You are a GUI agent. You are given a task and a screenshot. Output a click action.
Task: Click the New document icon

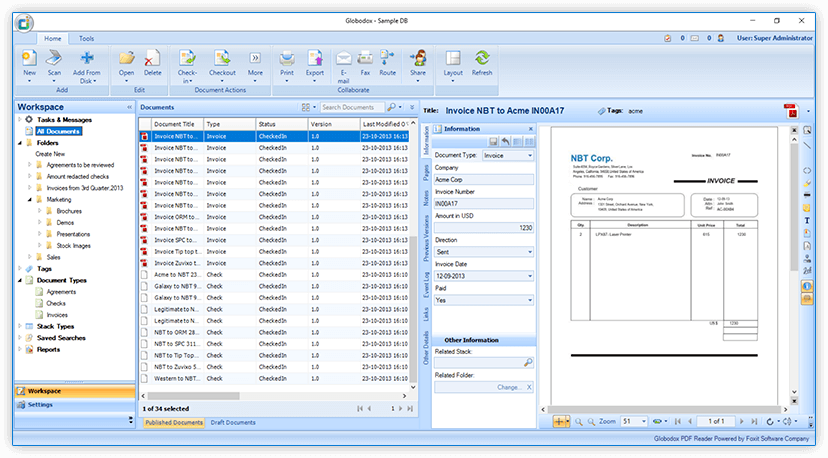[29, 58]
